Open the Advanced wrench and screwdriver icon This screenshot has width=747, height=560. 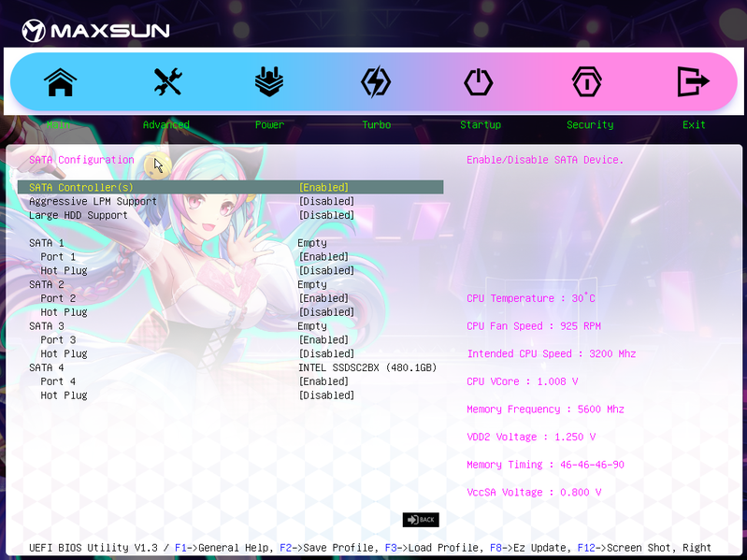167,81
